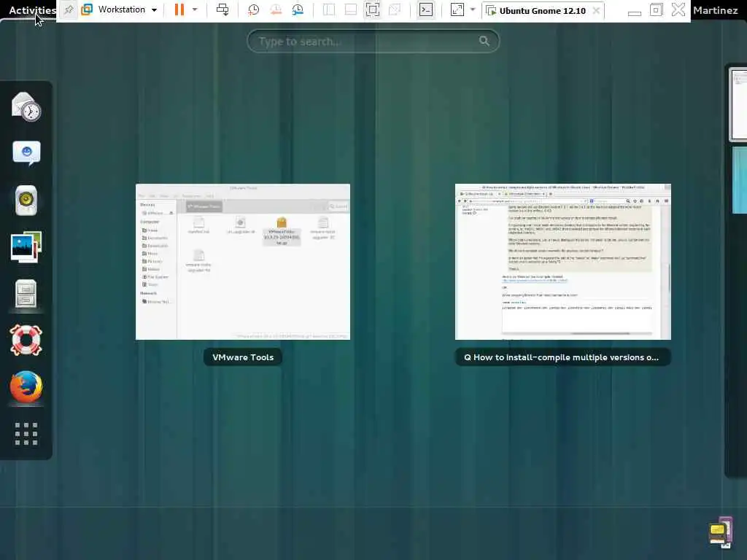Expand the stretch display dropdown arrow
This screenshot has height=560, width=747.
(473, 9)
